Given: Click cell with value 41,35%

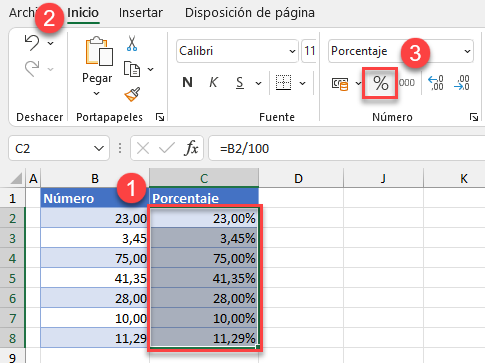Looking at the screenshot, I should pos(204,278).
